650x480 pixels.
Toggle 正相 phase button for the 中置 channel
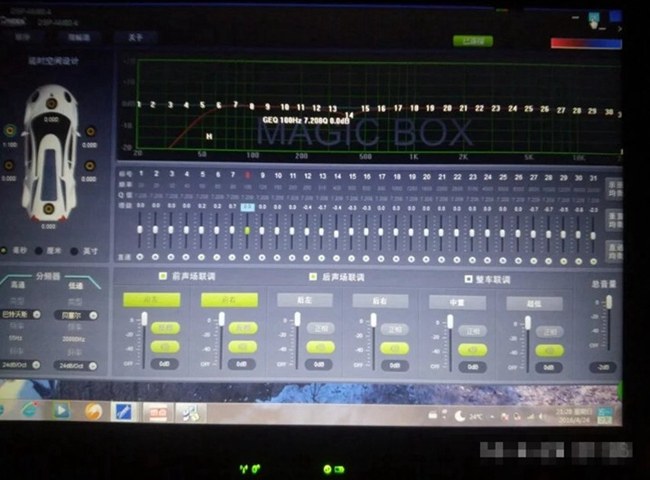[x=473, y=331]
